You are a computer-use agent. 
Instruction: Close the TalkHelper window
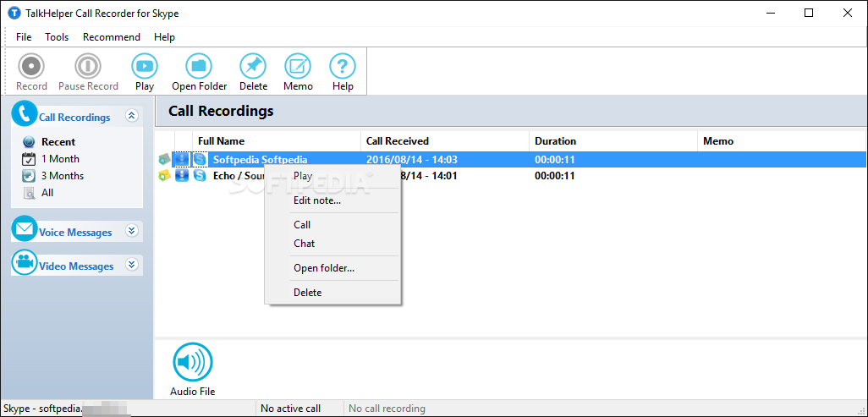(x=848, y=14)
